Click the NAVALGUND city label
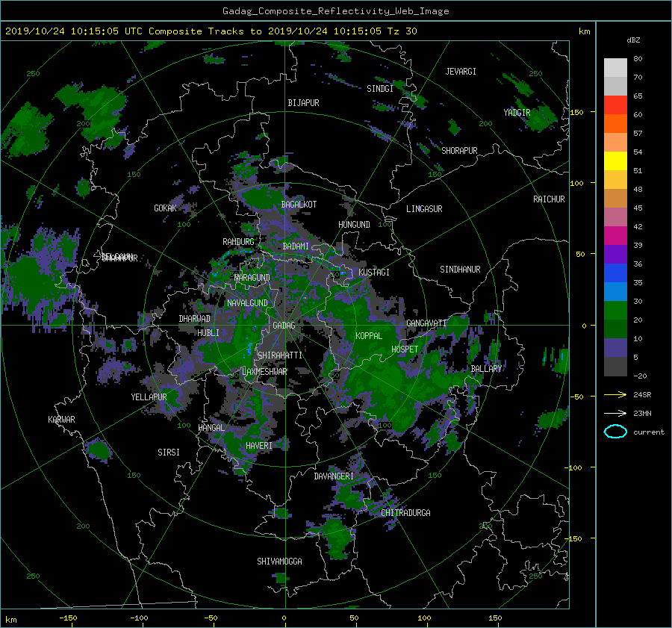 (x=247, y=302)
